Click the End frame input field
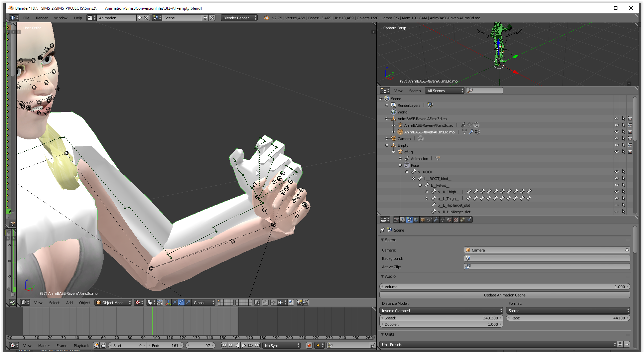The image size is (644, 352). point(165,346)
